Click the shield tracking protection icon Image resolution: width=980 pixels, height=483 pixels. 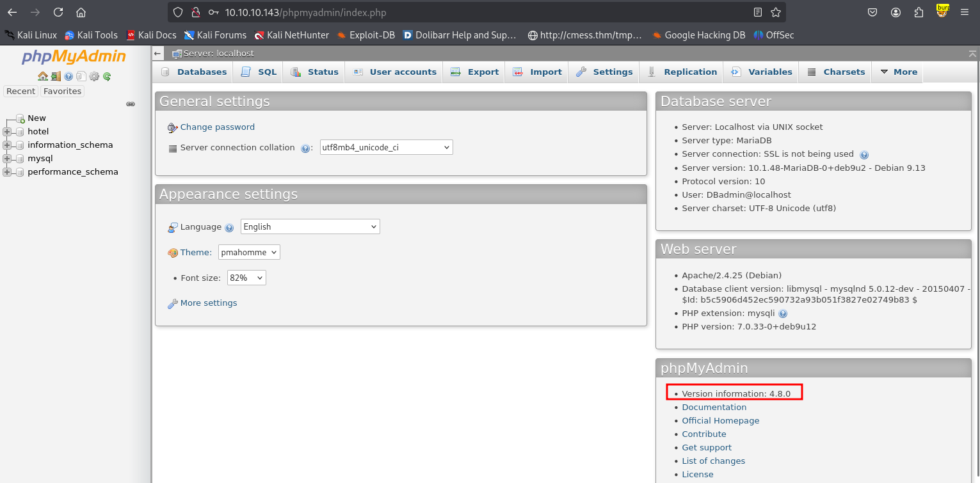[178, 12]
